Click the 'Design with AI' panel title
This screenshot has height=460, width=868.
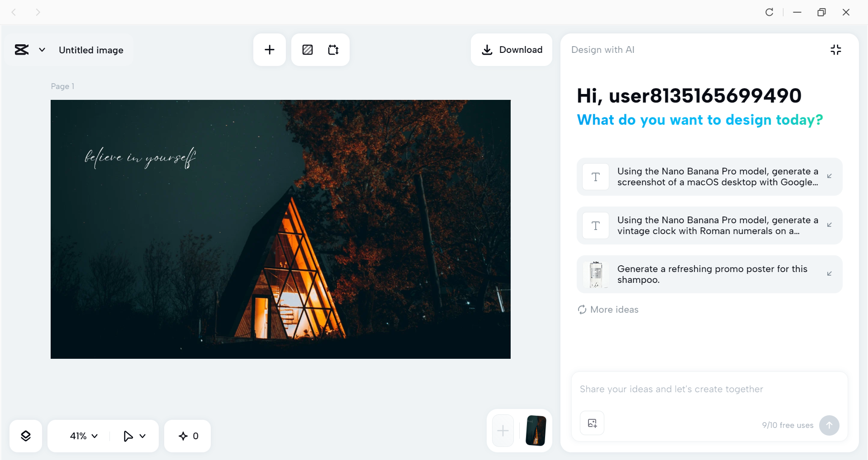point(603,50)
